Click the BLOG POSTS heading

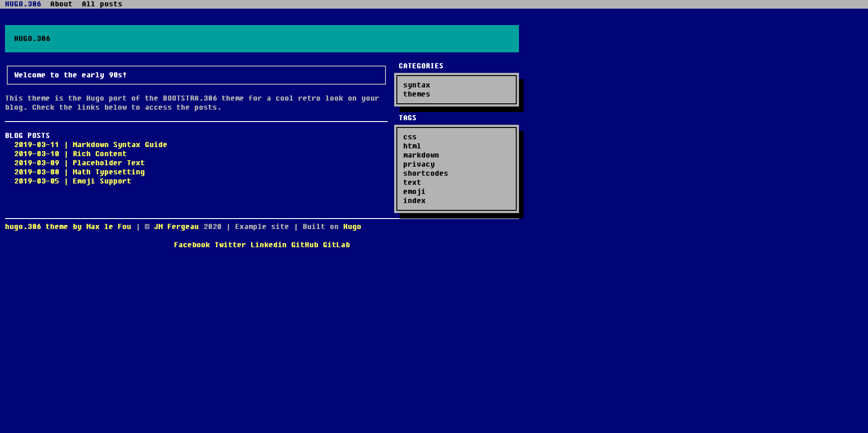point(27,136)
